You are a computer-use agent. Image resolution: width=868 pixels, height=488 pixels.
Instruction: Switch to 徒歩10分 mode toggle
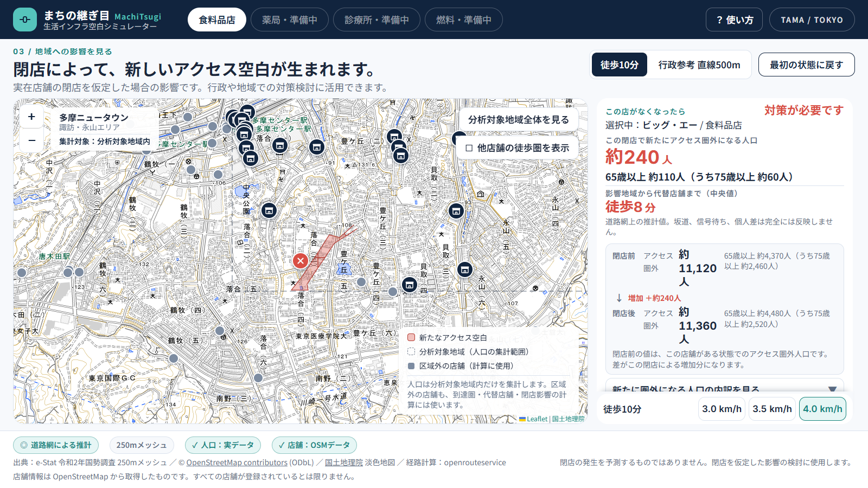pyautogui.click(x=619, y=65)
